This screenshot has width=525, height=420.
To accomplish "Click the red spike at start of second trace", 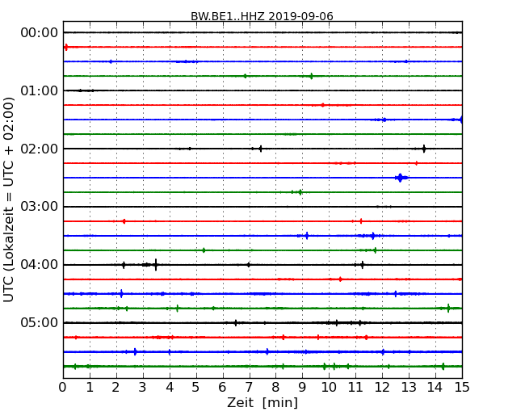I will (x=66, y=47).
